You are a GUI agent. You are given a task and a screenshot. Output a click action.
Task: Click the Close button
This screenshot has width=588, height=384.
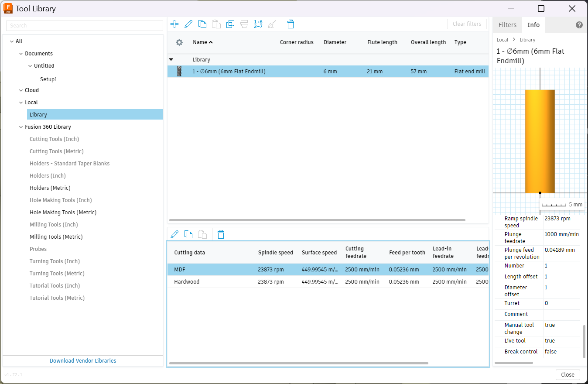tap(567, 374)
